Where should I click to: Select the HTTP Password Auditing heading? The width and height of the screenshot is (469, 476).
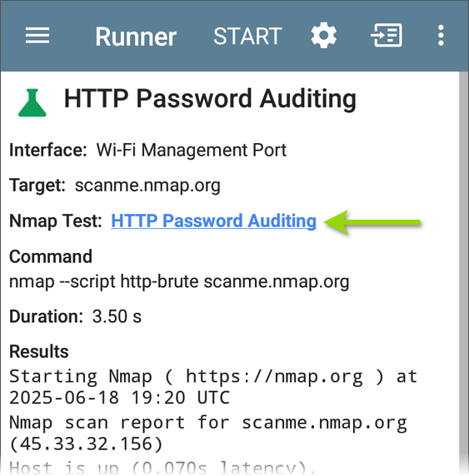coord(210,99)
